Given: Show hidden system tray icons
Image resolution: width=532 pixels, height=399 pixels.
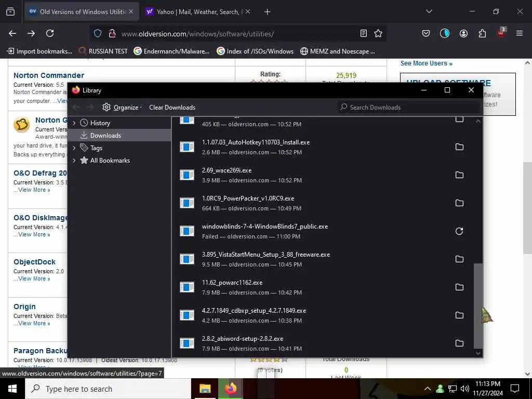Looking at the screenshot, I should (428, 389).
